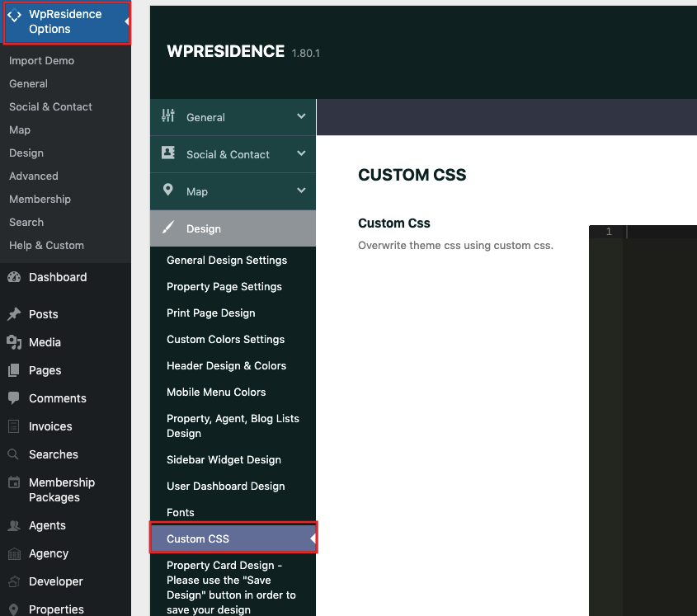Click the WpResidence Options diamond icon

[x=14, y=16]
